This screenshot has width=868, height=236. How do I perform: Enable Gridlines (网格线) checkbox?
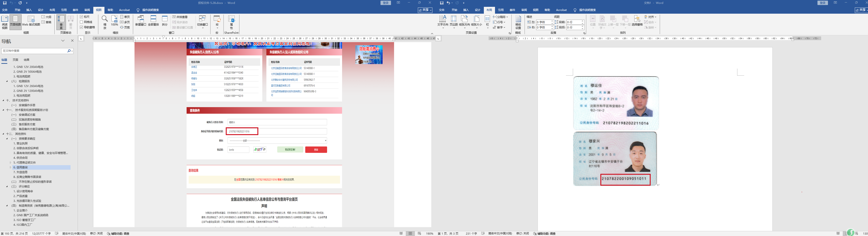86,22
